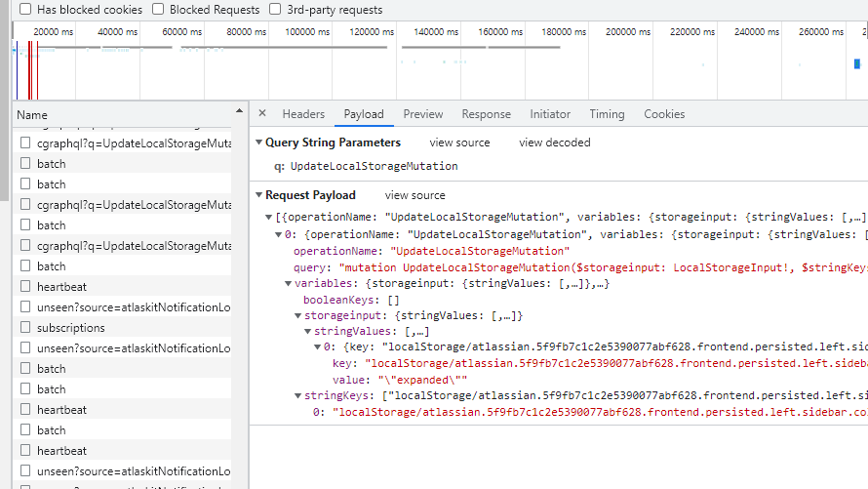This screenshot has width=868, height=489.
Task: Toggle the Blocked Requests filter
Action: click(x=158, y=10)
